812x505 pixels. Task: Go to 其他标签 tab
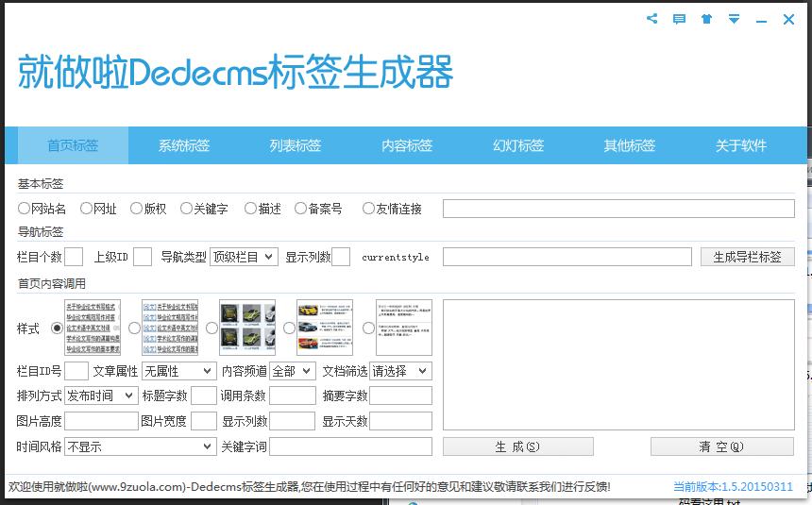[x=629, y=145]
